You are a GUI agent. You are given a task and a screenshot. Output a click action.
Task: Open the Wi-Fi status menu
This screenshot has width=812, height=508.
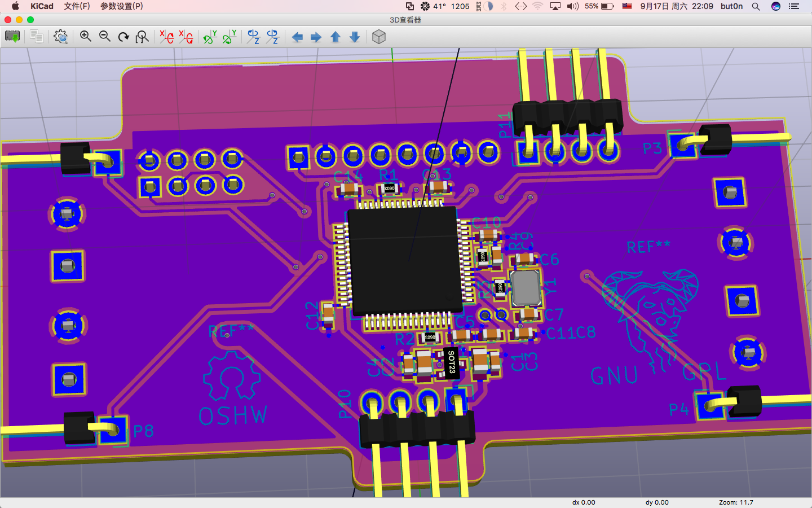point(538,6)
